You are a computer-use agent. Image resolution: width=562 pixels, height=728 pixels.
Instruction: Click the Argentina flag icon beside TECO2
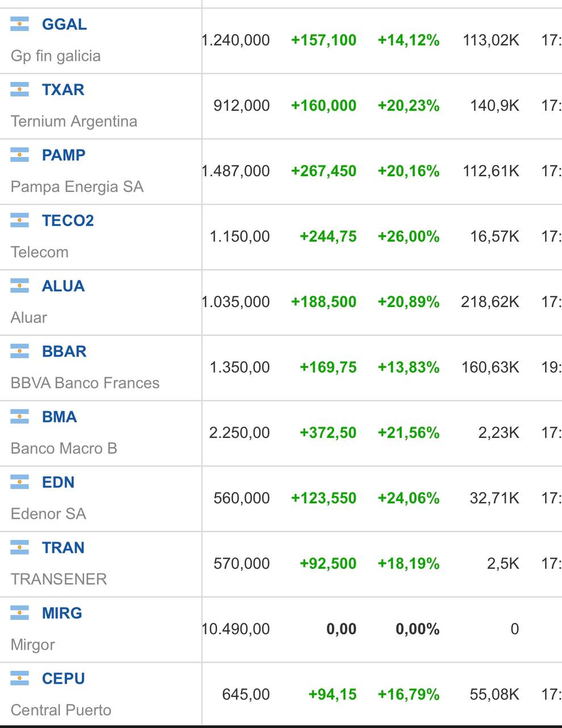click(19, 220)
